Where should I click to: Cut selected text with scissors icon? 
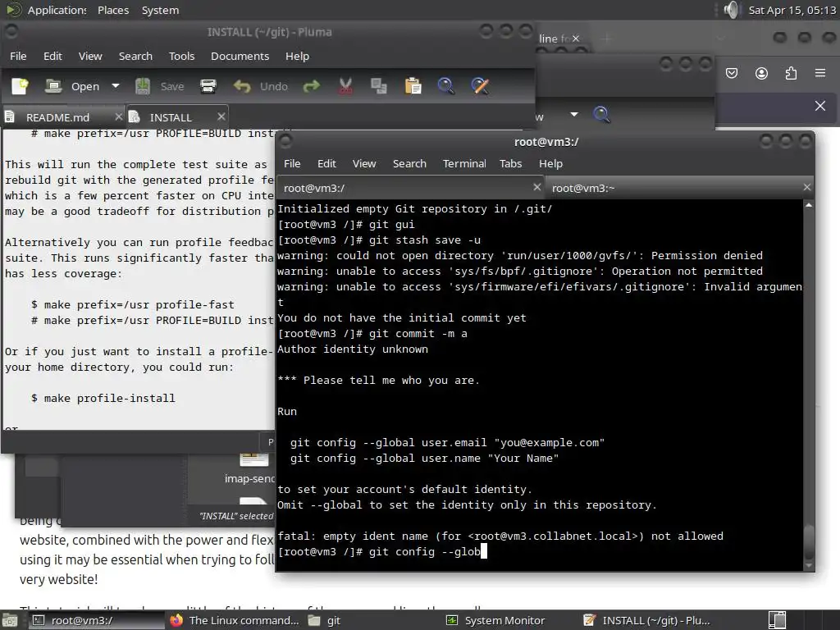[345, 86]
